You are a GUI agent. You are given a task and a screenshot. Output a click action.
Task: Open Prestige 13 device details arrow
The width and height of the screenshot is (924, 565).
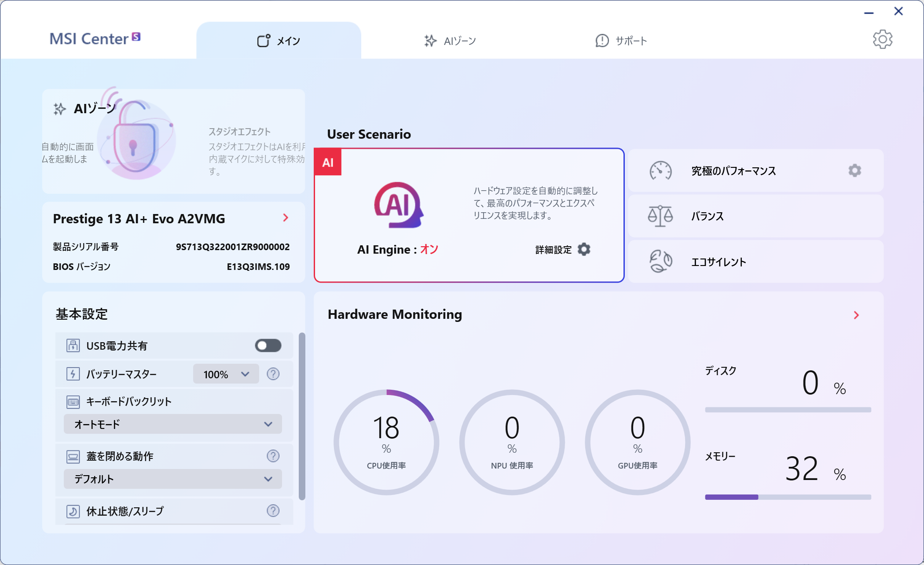tap(286, 218)
